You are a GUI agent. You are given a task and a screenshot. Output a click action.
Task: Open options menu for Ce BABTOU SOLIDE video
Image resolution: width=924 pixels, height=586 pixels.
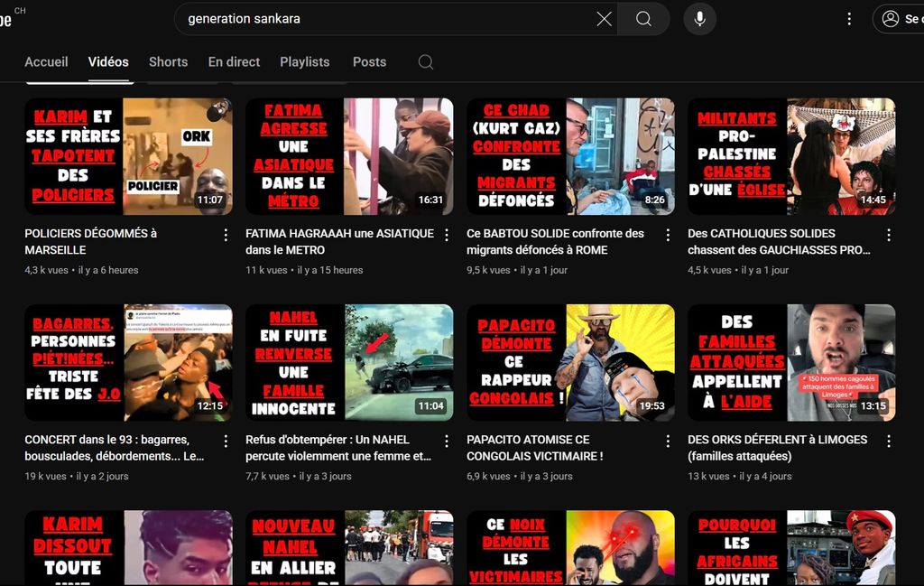click(668, 236)
